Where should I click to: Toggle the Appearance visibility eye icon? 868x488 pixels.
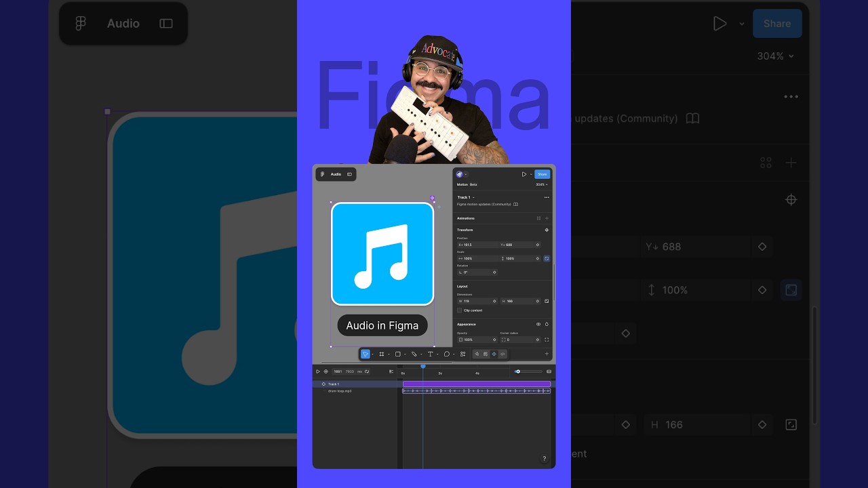point(538,324)
